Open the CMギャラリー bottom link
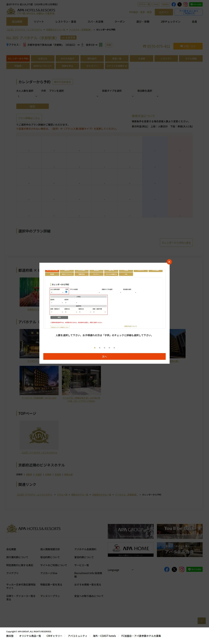The height and width of the screenshot is (644, 209). [x=54, y=636]
